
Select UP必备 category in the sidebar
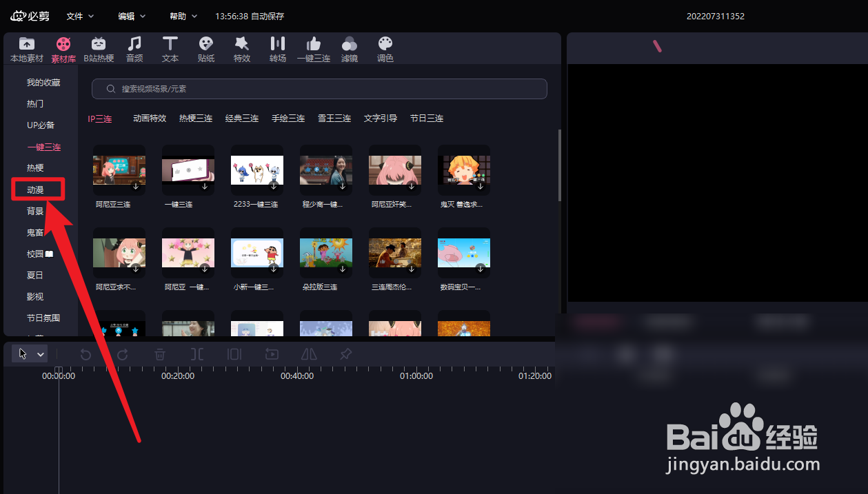41,125
